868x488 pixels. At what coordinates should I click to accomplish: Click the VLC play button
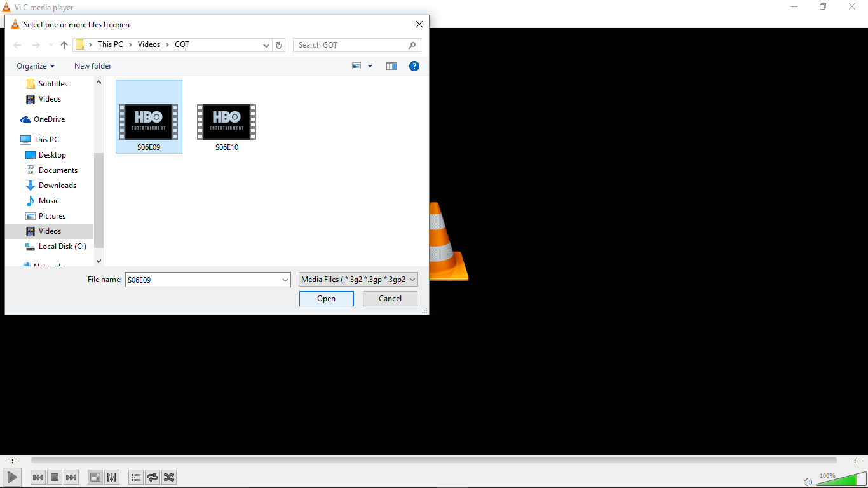12,477
